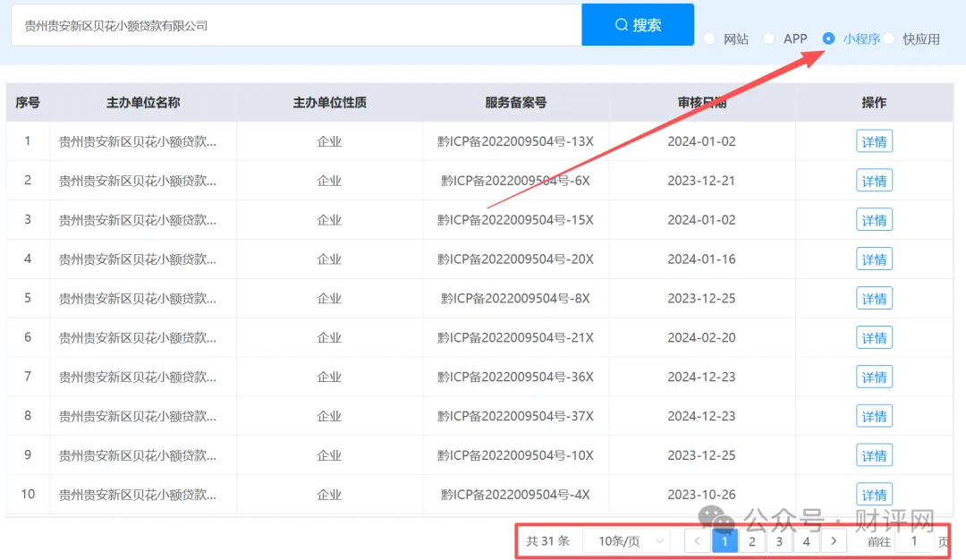Click the date 2024-01-16
This screenshot has height=560, width=966.
tap(702, 259)
